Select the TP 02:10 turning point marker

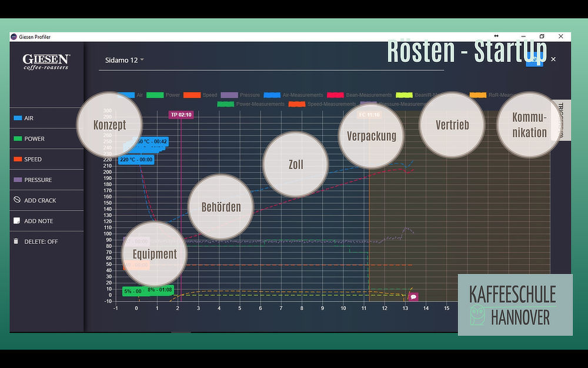[x=181, y=115]
